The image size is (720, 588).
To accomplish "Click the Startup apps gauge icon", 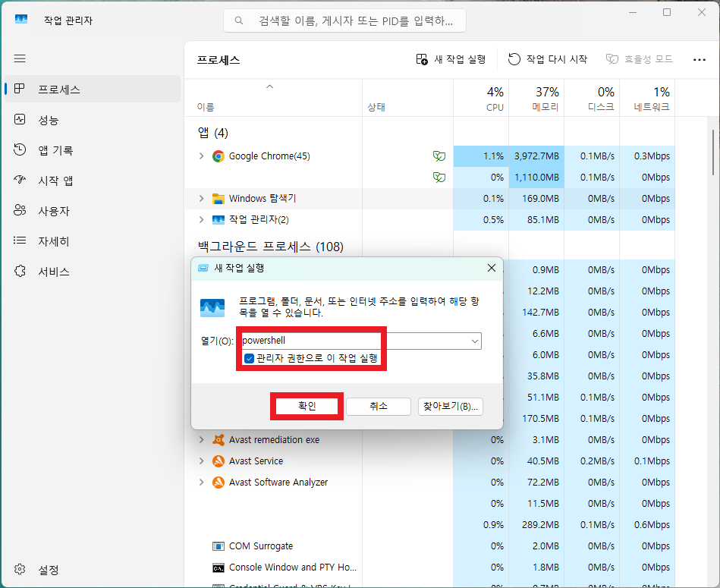I will pos(20,180).
